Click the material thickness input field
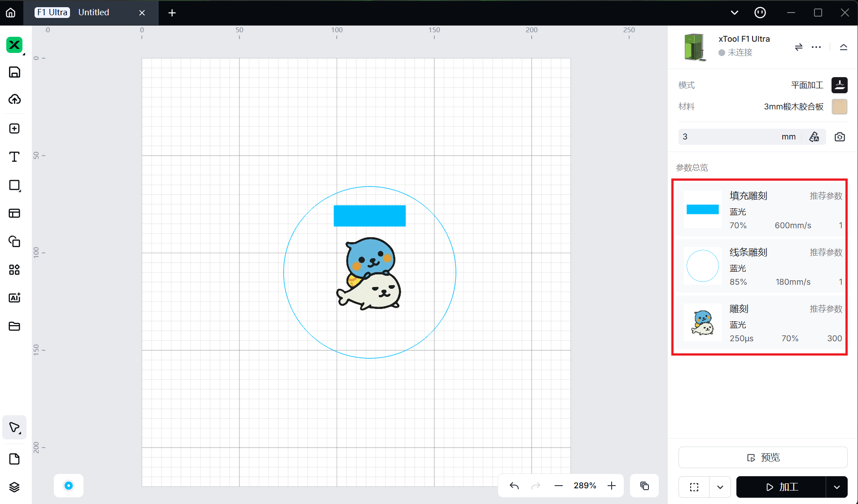The height and width of the screenshot is (504, 858). point(740,137)
